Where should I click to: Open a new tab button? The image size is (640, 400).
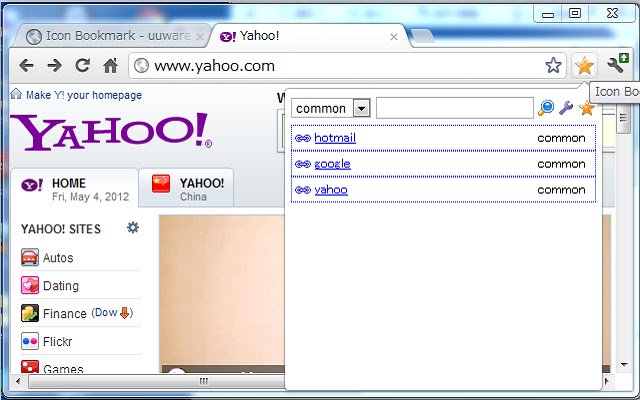pos(422,36)
